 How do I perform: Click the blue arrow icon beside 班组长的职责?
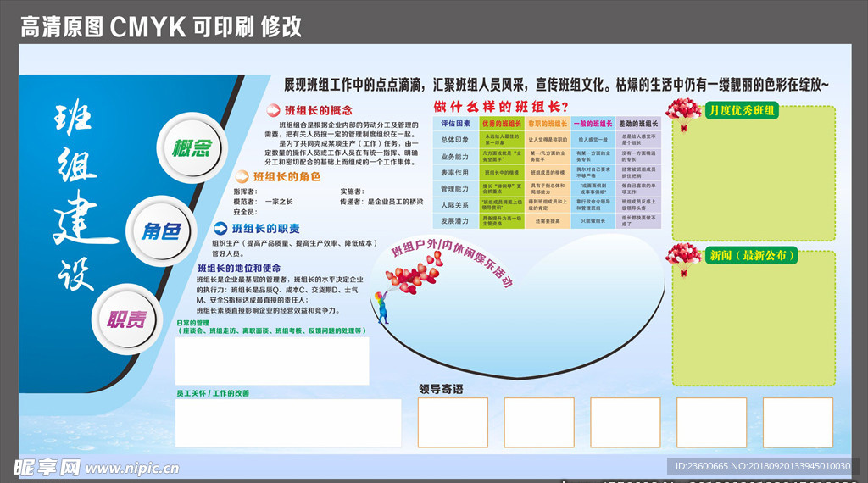point(220,228)
